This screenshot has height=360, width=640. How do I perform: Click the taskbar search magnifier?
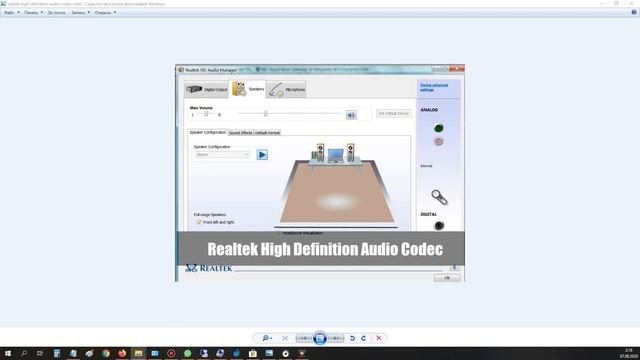[x=24, y=353]
